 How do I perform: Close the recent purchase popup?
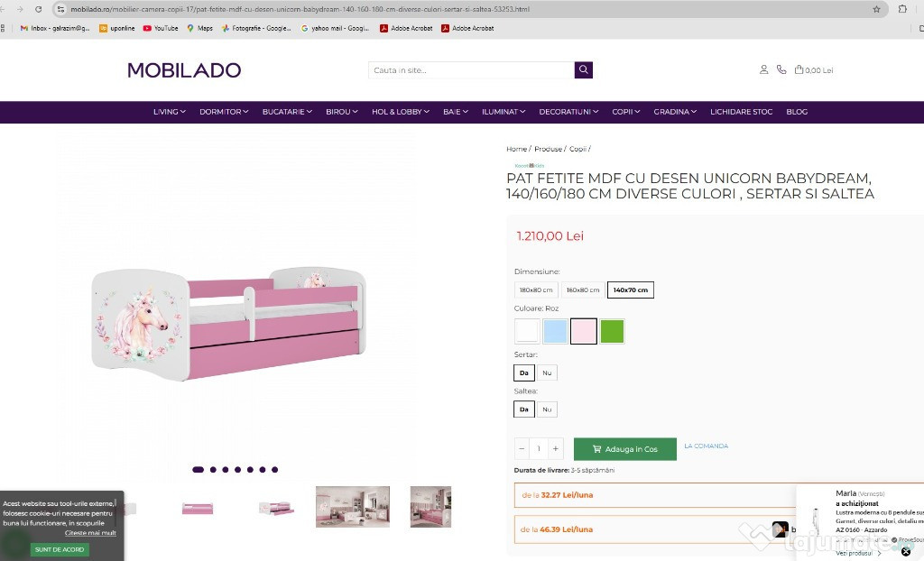click(x=905, y=552)
